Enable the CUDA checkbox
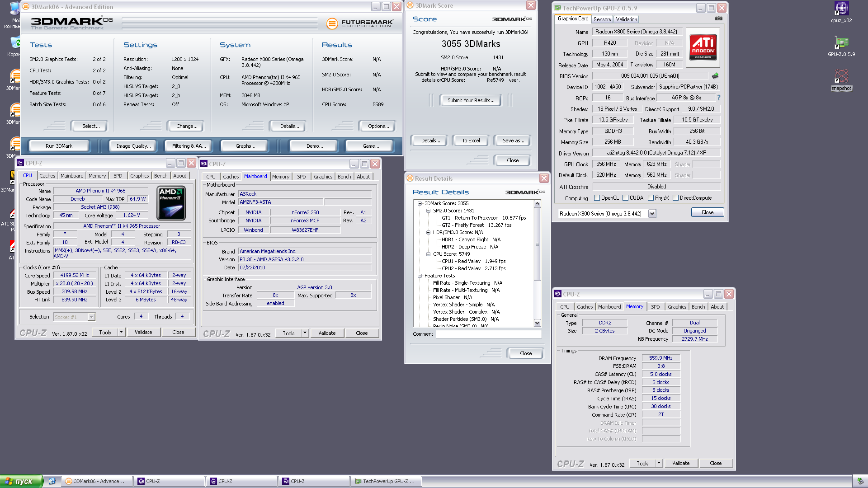868x488 pixels. tap(625, 198)
